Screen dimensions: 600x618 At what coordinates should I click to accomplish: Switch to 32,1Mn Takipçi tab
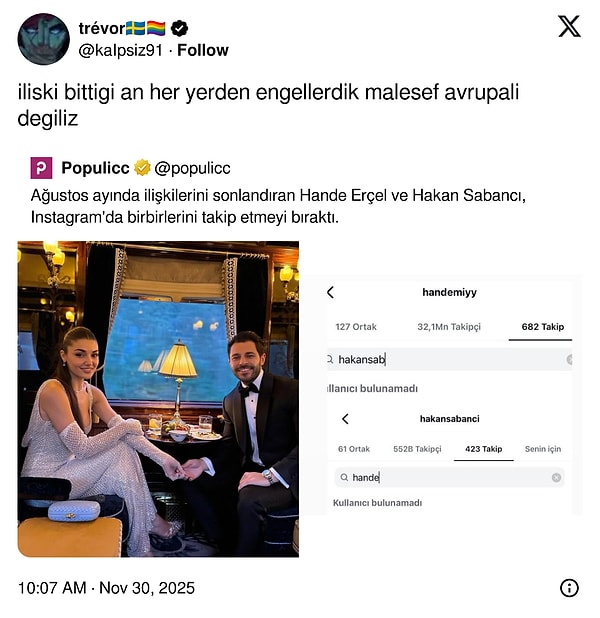[449, 327]
